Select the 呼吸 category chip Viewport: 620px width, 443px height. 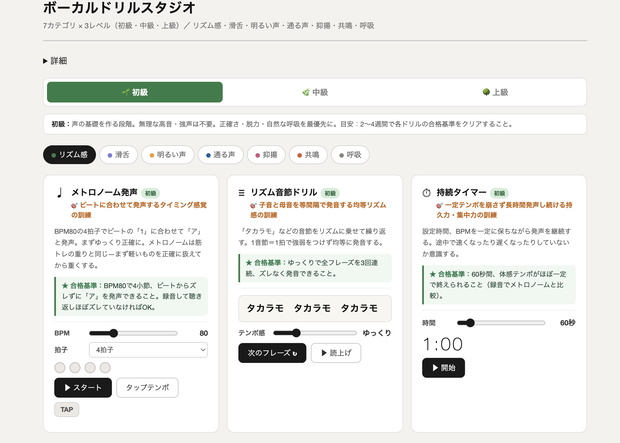(x=350, y=155)
